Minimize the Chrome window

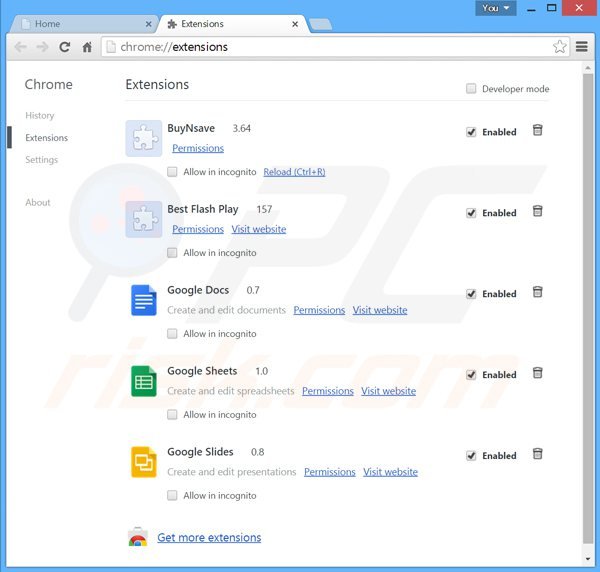point(531,8)
